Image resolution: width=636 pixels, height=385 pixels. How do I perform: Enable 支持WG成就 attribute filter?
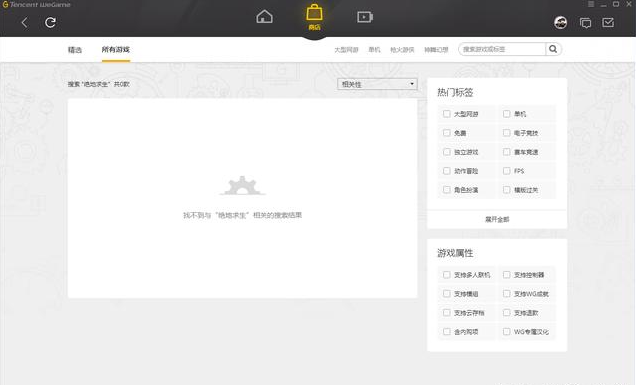pyautogui.click(x=507, y=293)
